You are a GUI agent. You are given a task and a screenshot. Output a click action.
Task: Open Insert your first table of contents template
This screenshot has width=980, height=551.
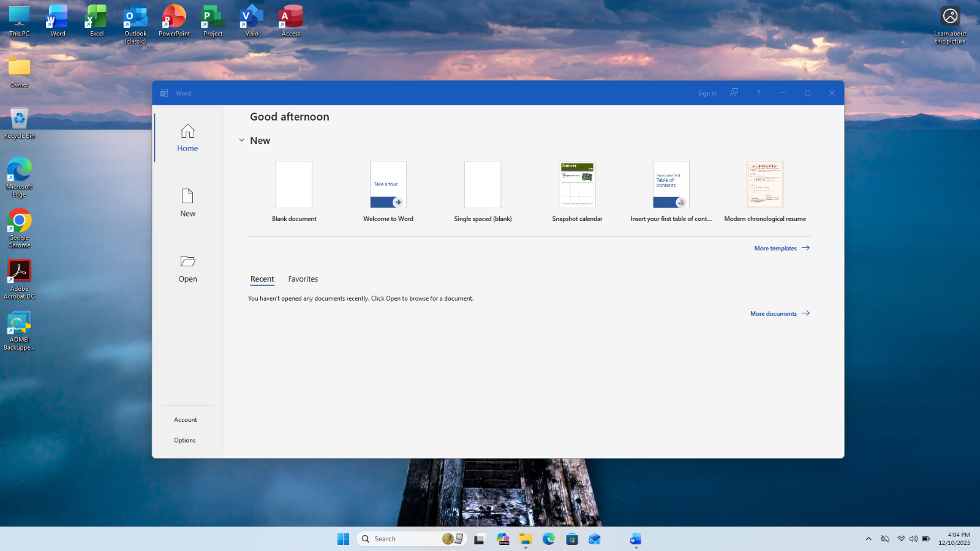671,192
